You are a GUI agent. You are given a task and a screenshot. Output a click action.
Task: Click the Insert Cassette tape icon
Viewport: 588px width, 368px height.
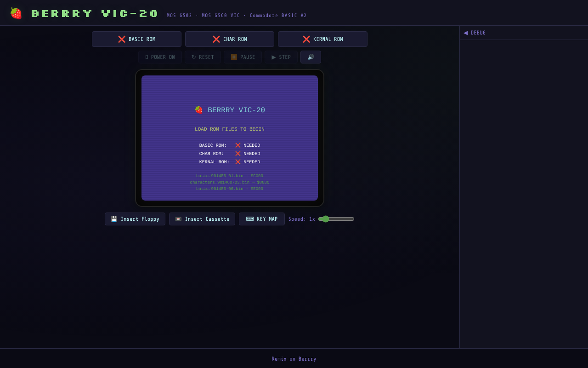(x=177, y=219)
